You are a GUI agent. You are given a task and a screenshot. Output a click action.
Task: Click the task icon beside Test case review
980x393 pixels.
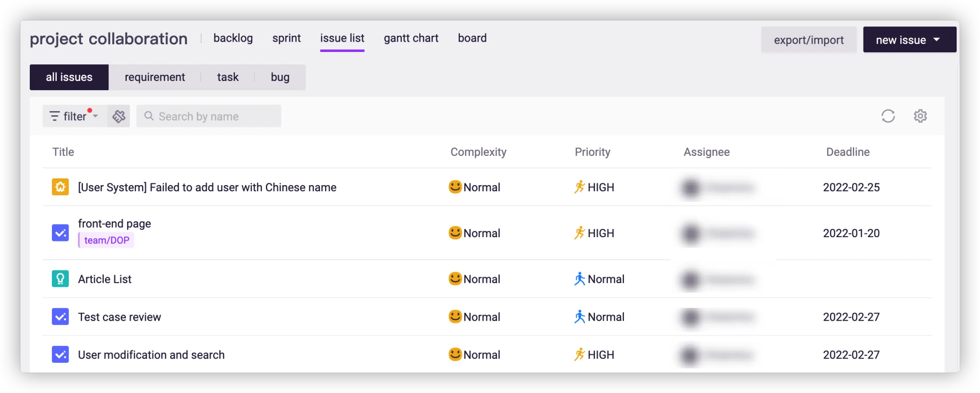60,317
